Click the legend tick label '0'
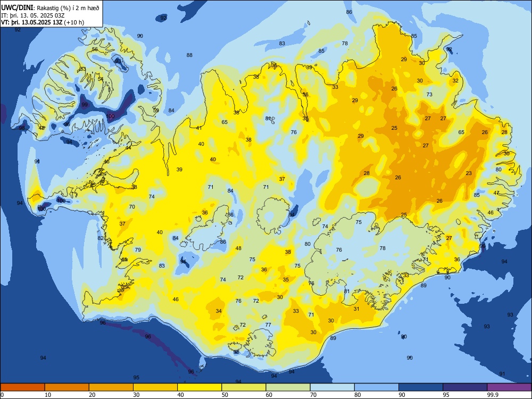The height and width of the screenshot is (399, 532). 2,395
